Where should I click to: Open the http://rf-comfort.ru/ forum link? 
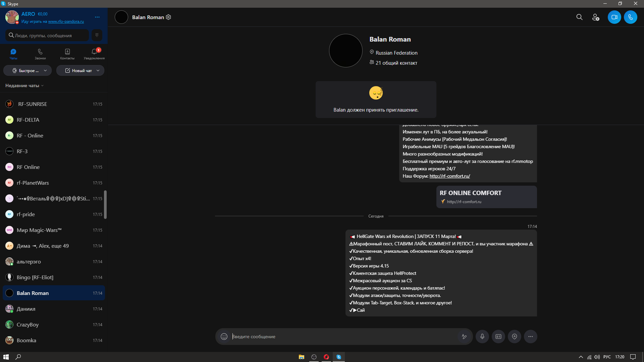[x=450, y=176]
